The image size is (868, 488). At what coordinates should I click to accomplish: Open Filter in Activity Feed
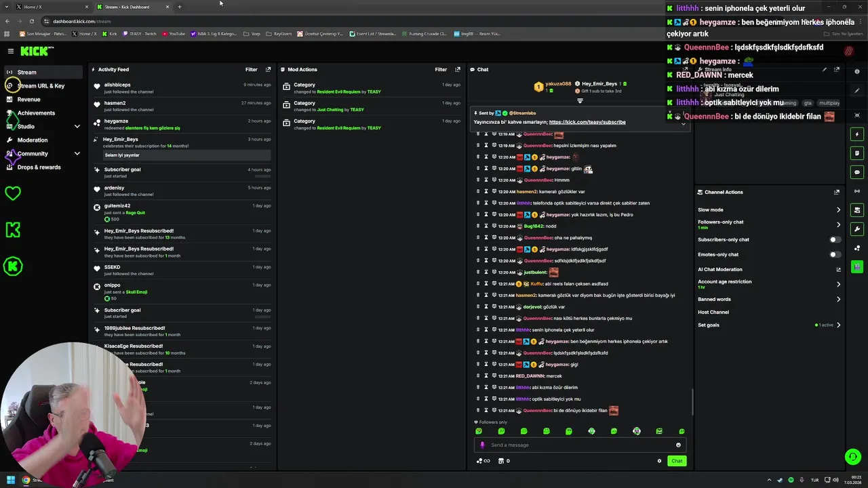[251, 69]
